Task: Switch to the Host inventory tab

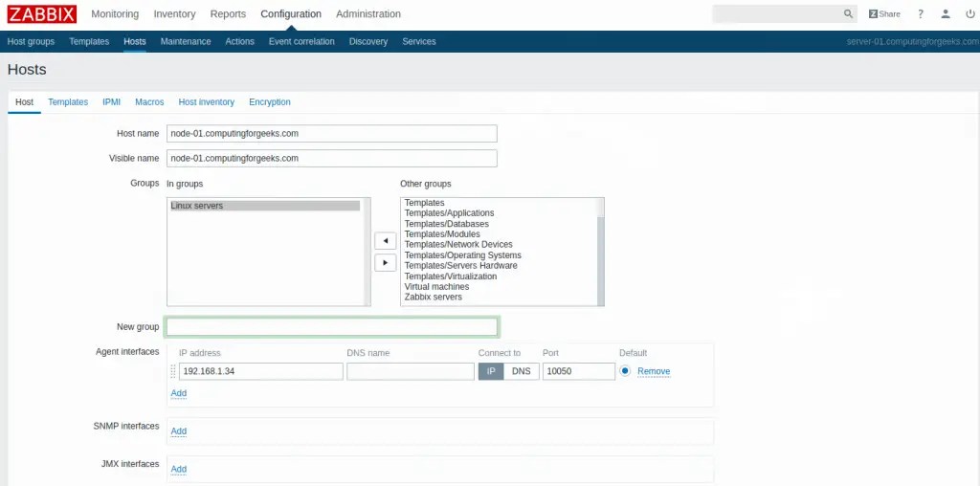Action: pos(207,101)
